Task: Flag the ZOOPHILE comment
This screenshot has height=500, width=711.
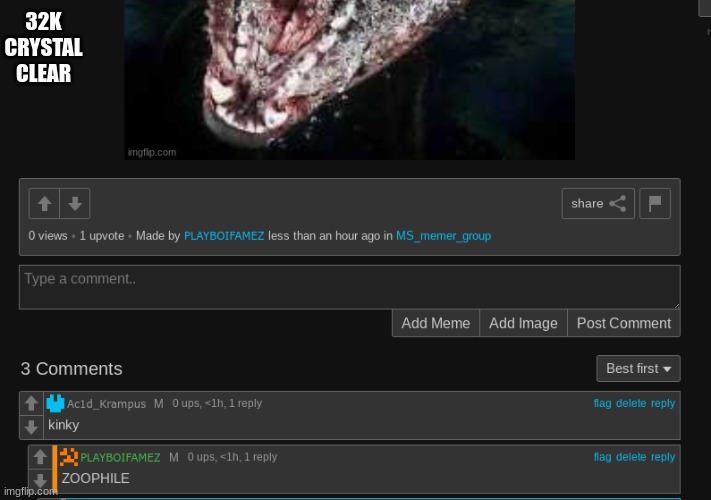Action: (602, 457)
